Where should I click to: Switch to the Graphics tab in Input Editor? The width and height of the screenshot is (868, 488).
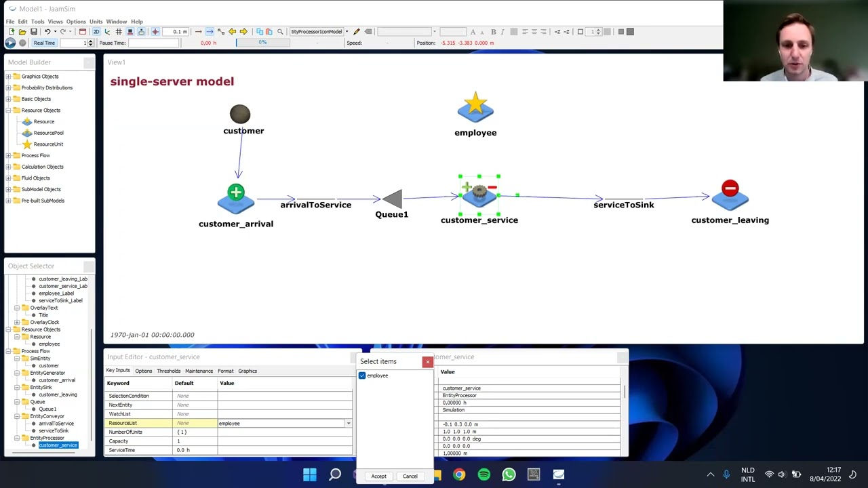(x=248, y=371)
